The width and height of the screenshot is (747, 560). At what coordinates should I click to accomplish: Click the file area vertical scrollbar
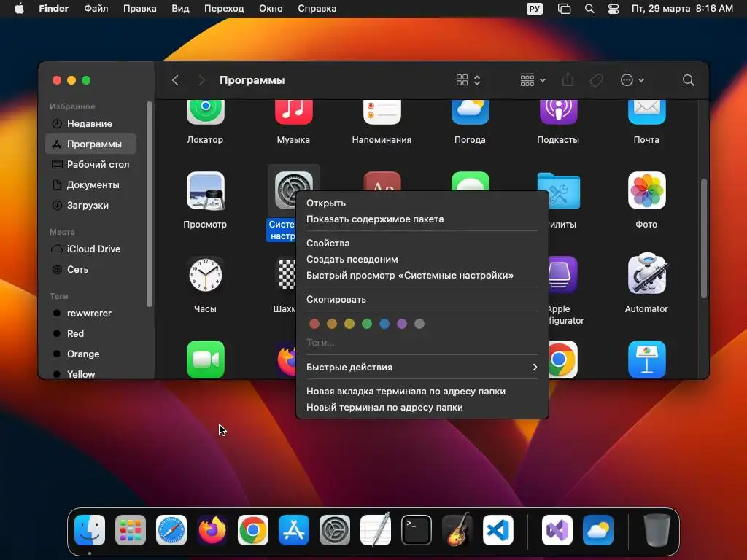point(704,238)
